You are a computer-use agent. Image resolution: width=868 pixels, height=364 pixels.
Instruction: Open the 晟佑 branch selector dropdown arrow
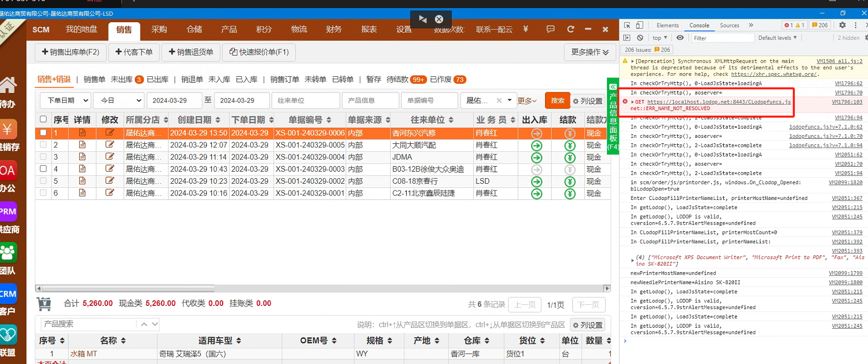[x=510, y=100]
